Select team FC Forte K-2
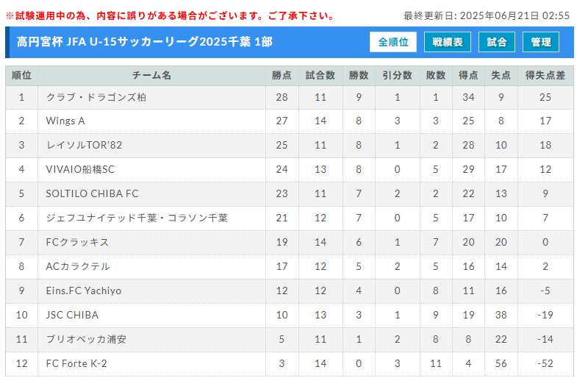The height and width of the screenshot is (392, 588). click(x=76, y=363)
